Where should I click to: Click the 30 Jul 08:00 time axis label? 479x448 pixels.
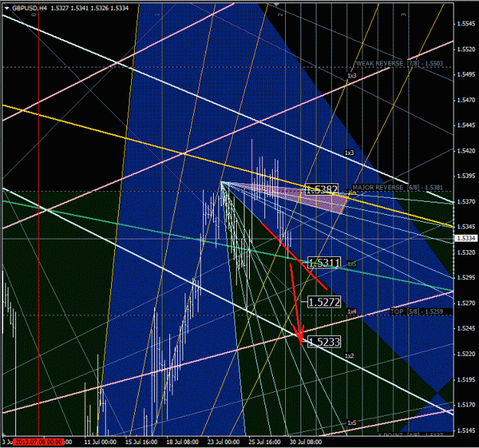pos(306,442)
